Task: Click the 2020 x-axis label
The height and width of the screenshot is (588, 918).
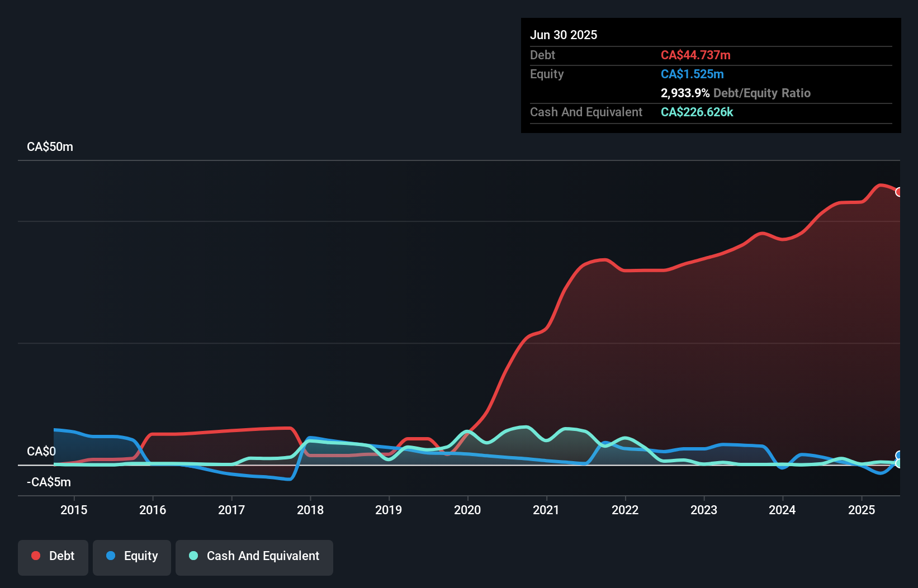Action: tap(467, 510)
